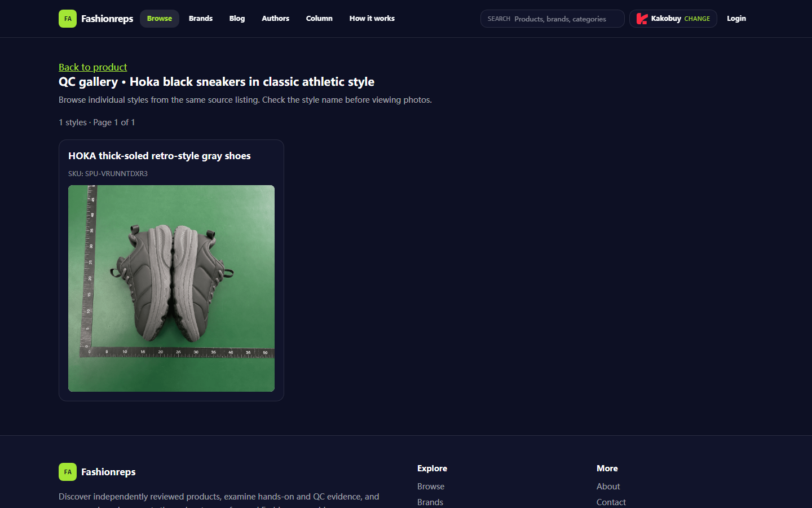812x508 pixels.
Task: Click the Kakobuy red logo icon
Action: coord(642,19)
